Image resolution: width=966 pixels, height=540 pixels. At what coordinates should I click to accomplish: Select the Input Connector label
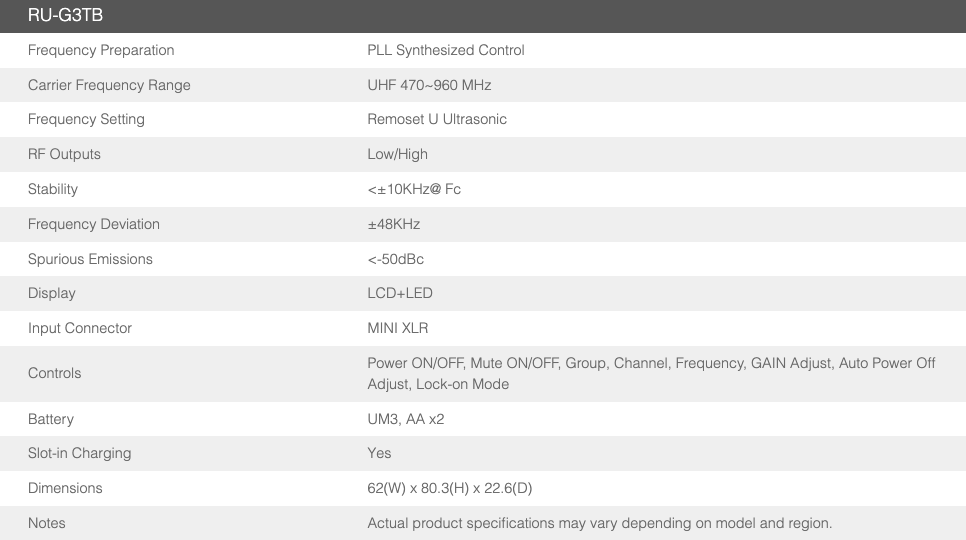[80, 328]
